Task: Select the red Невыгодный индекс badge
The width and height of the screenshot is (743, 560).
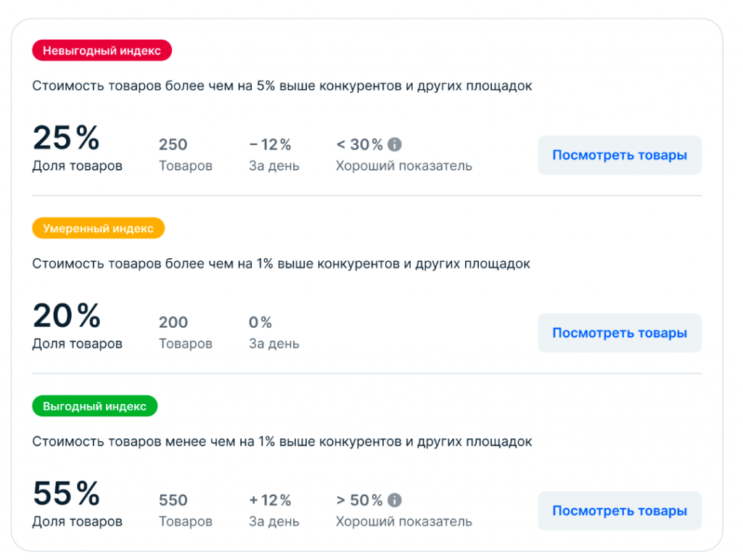Action: coord(102,51)
